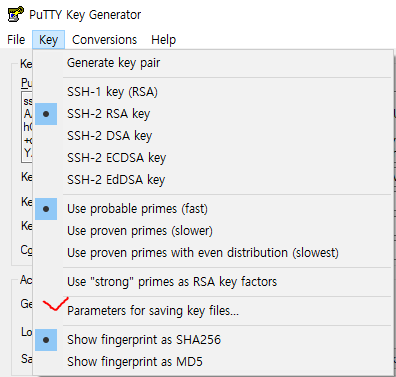The width and height of the screenshot is (396, 377).
Task: Click the SSH-2 RSA key bullet indicator
Action: click(46, 114)
